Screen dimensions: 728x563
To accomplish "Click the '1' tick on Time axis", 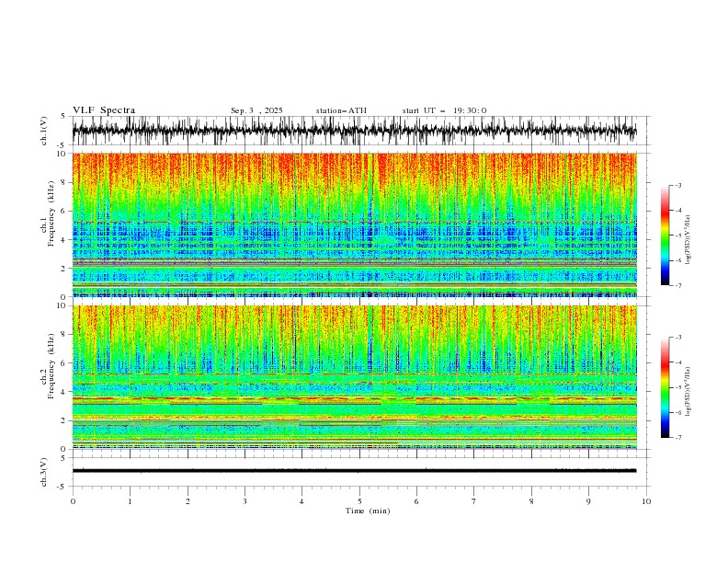I will pyautogui.click(x=130, y=501).
